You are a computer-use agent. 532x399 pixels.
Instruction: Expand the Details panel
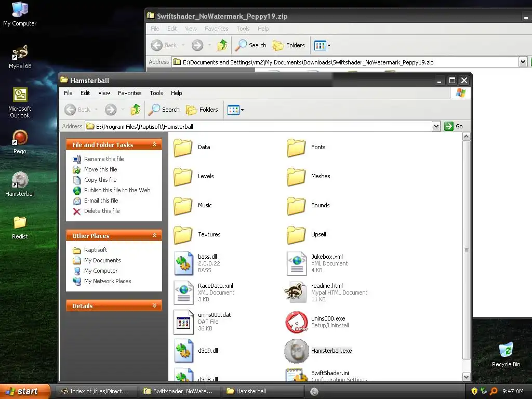[x=154, y=305]
